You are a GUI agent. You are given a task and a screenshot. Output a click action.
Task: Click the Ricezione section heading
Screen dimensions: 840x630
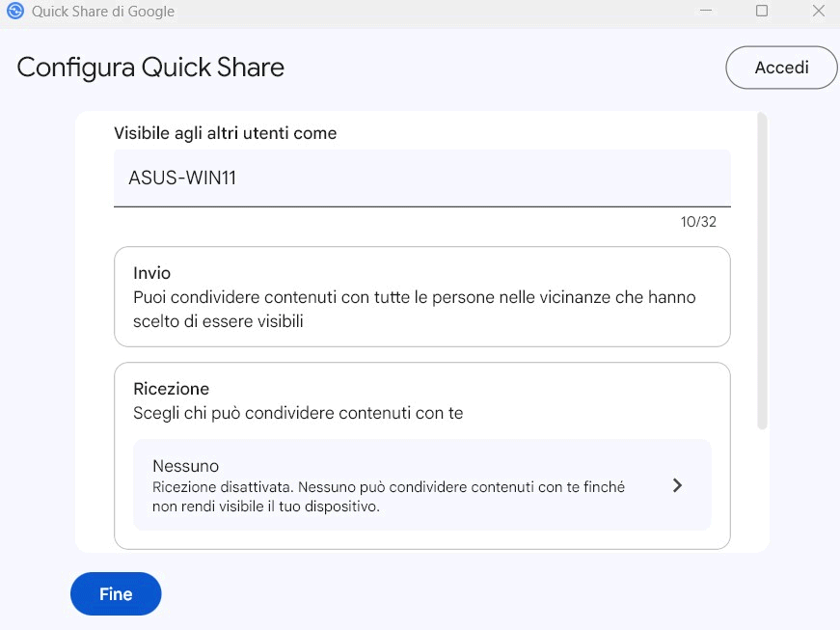point(171,389)
